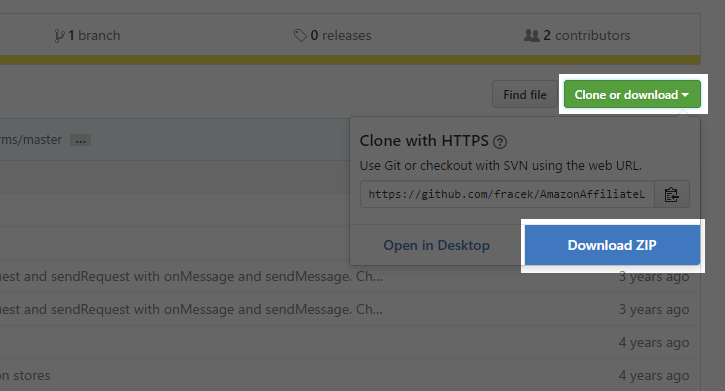Click the Download ZIP button

pyautogui.click(x=612, y=245)
